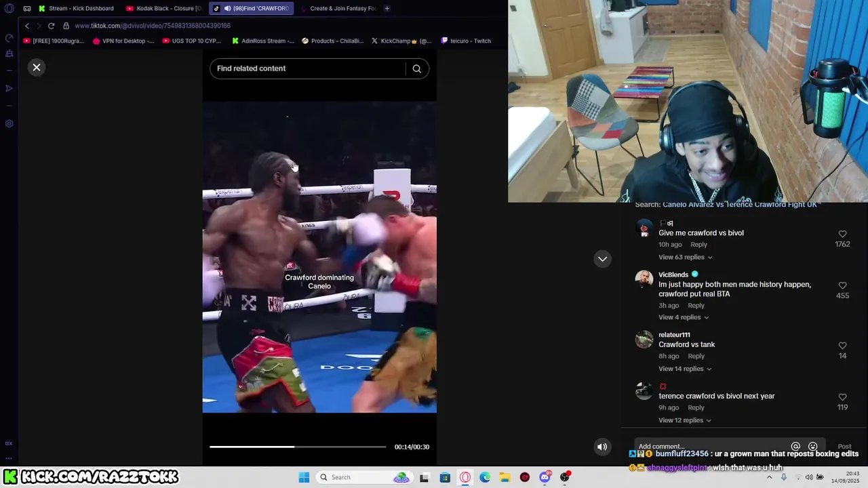The height and width of the screenshot is (488, 868).
Task: Click the VicBlends avatar
Action: coord(644,279)
